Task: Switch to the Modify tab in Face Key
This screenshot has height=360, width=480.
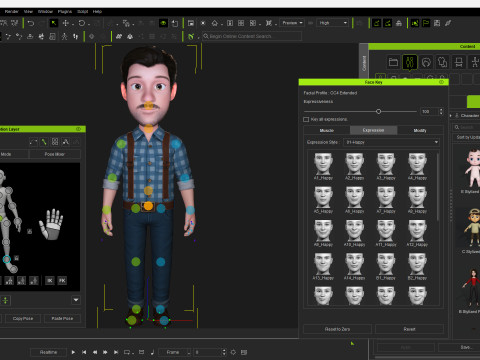Action: [x=420, y=130]
